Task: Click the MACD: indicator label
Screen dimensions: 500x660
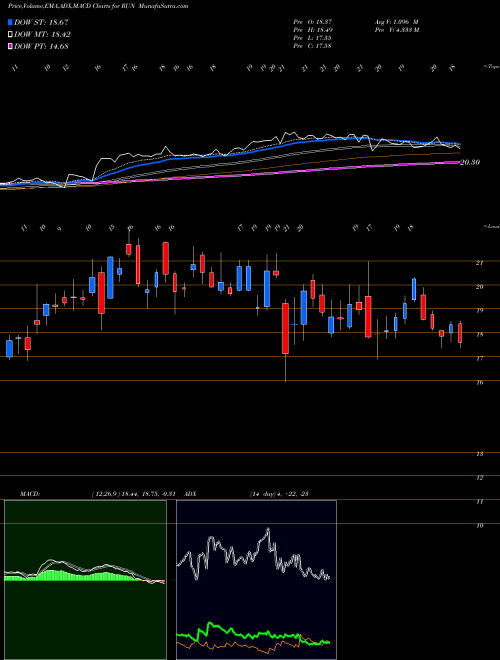Action: click(x=30, y=494)
